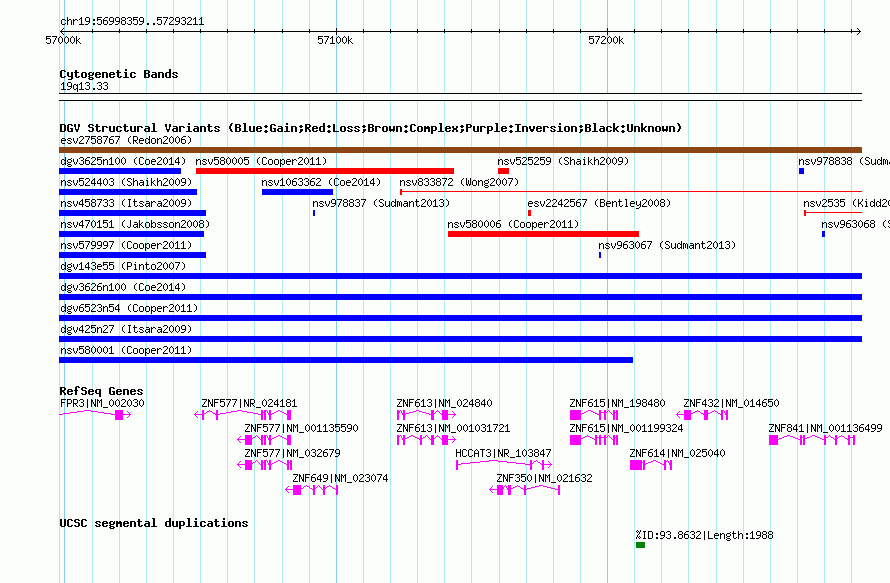The image size is (890, 583).
Task: Click the nsv963067 small blue marker
Action: tap(600, 255)
